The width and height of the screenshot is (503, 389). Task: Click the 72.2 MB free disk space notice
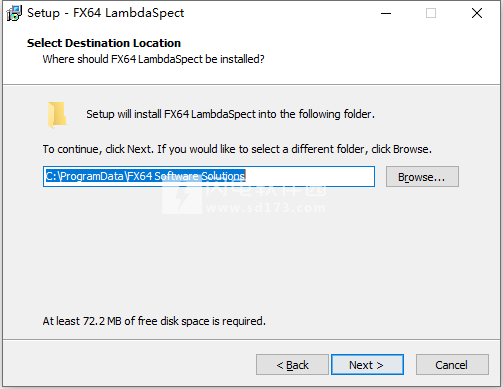point(154,321)
